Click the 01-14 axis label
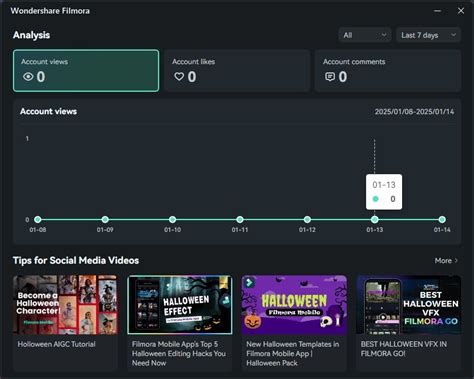Screen dimensions: 474x379 442,230
